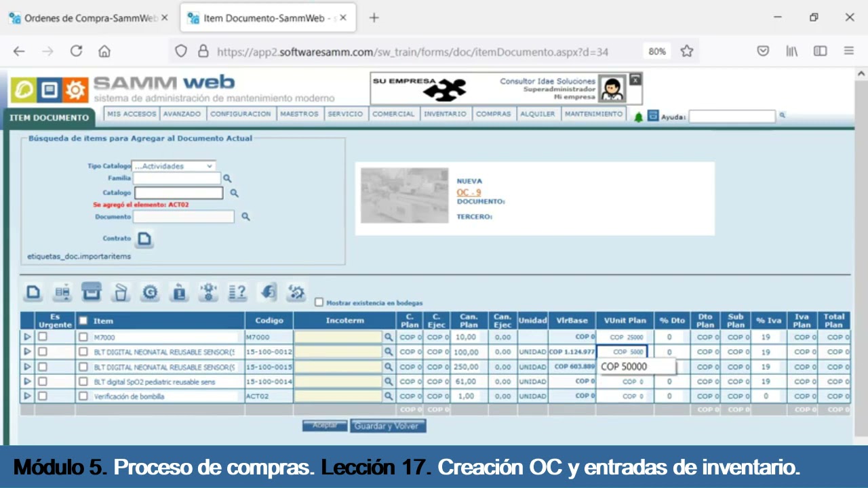Open the MANTENIMIENTO menu
Screen dimensions: 868x488
pyautogui.click(x=594, y=114)
